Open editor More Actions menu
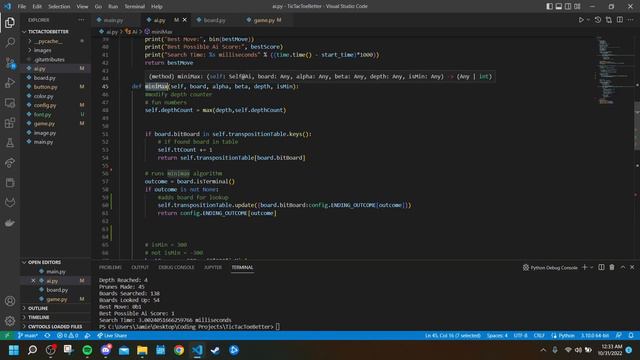640x360 pixels. (x=631, y=20)
